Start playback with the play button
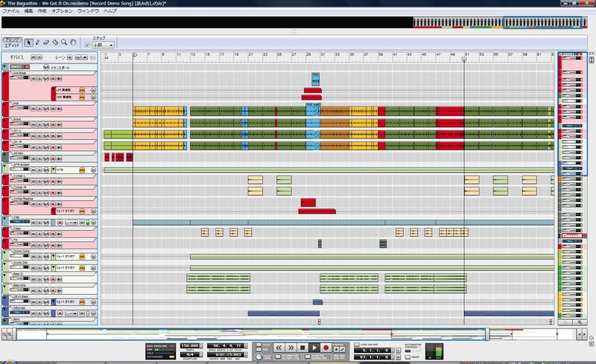The image size is (596, 364). [314, 348]
